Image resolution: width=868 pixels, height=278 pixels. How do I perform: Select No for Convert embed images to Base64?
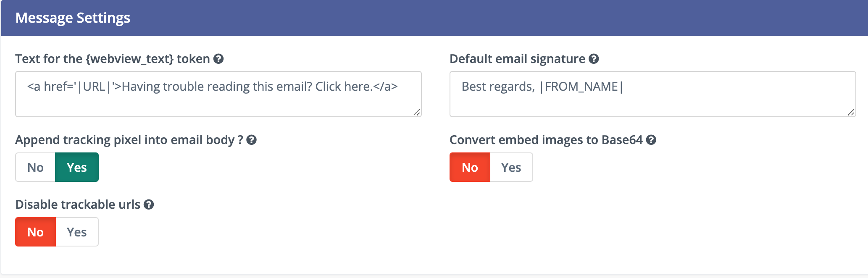pos(470,167)
